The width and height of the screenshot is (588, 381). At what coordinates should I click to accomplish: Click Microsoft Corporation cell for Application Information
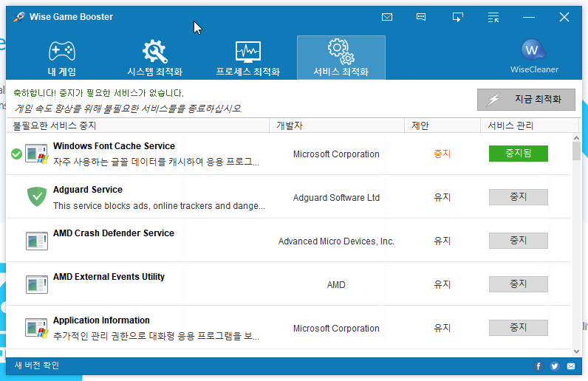pos(336,328)
